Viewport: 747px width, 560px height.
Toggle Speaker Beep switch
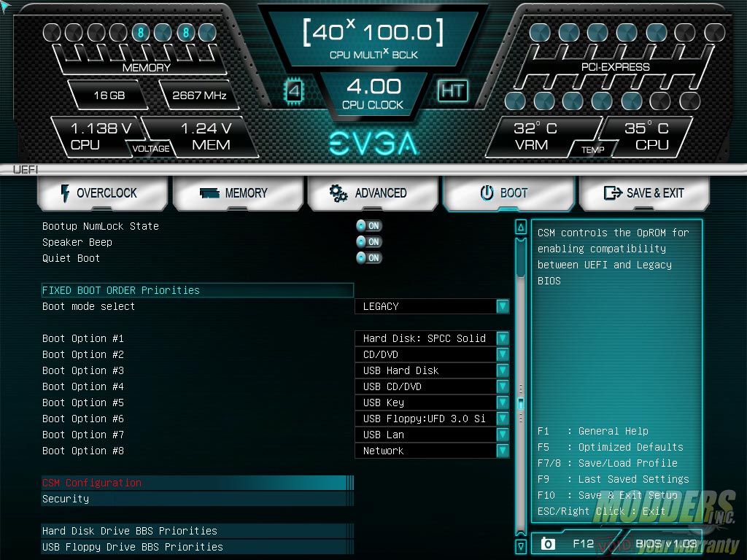(x=369, y=242)
